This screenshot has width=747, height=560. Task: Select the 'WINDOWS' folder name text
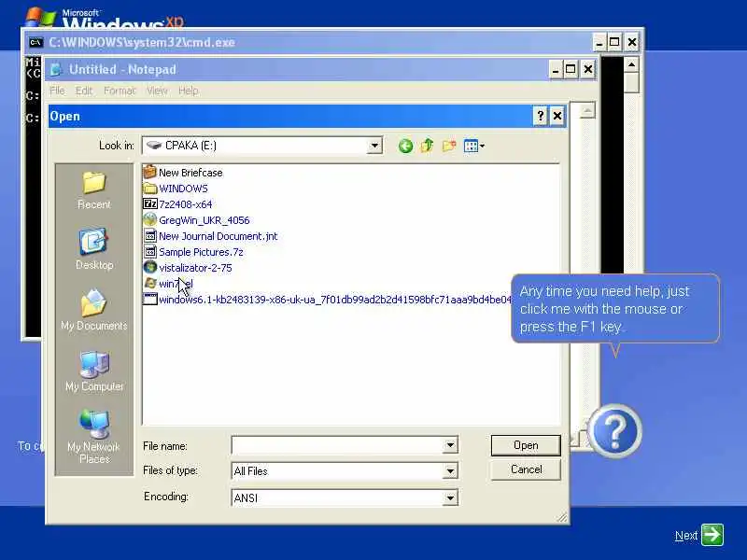point(183,189)
